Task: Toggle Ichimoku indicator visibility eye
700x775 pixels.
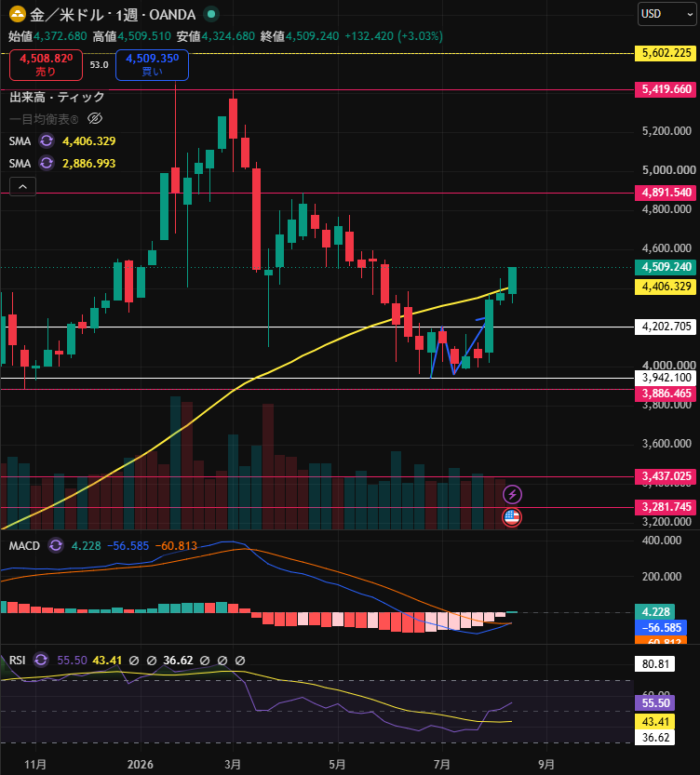Action: tap(94, 119)
